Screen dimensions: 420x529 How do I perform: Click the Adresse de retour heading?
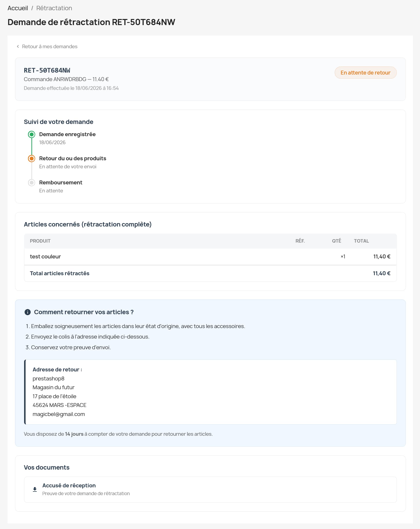pos(57,369)
